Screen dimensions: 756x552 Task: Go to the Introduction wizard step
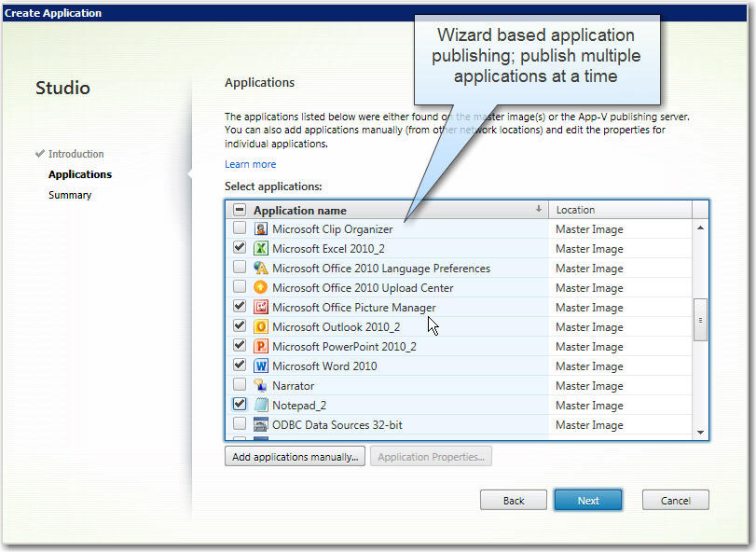[x=76, y=154]
